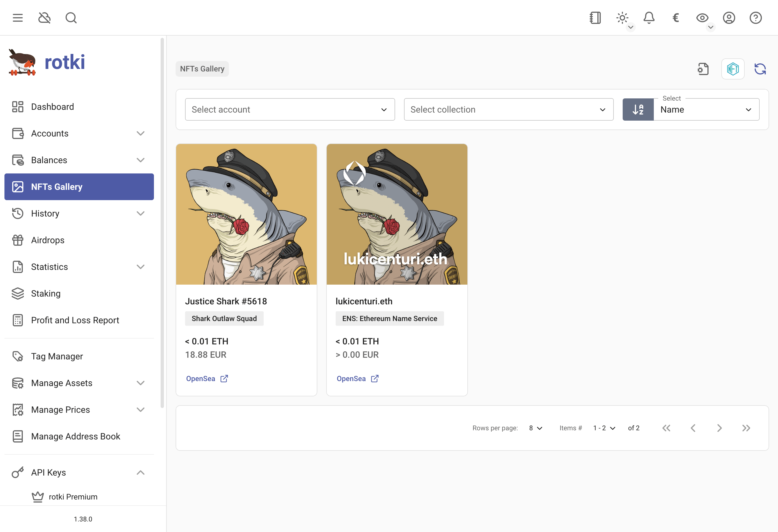
Task: Expand the History menu
Action: tap(79, 213)
